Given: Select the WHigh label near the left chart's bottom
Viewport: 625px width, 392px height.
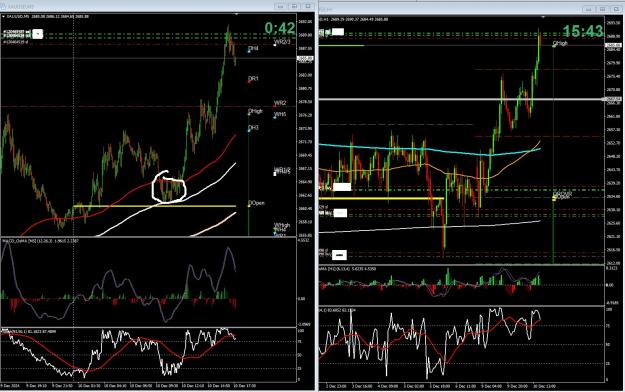Looking at the screenshot, I should pos(282,225).
